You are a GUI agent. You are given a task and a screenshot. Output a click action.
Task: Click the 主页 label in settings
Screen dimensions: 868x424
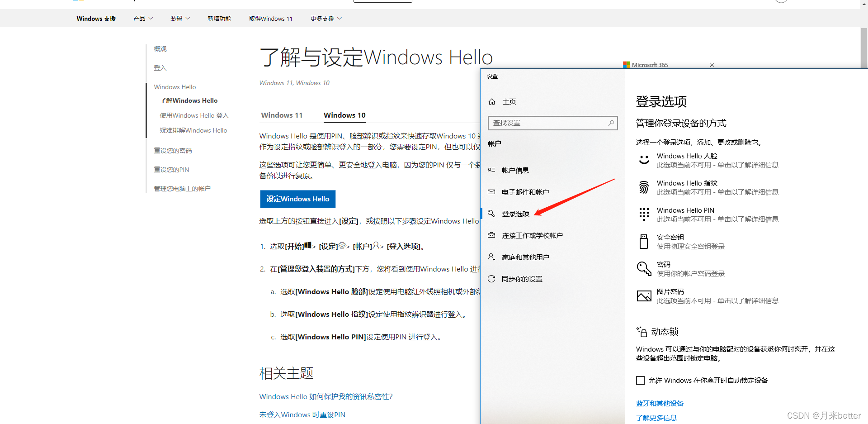(x=509, y=102)
